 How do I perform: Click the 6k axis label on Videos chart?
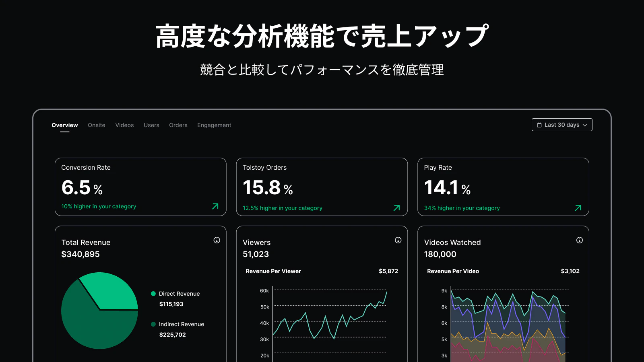(444, 323)
